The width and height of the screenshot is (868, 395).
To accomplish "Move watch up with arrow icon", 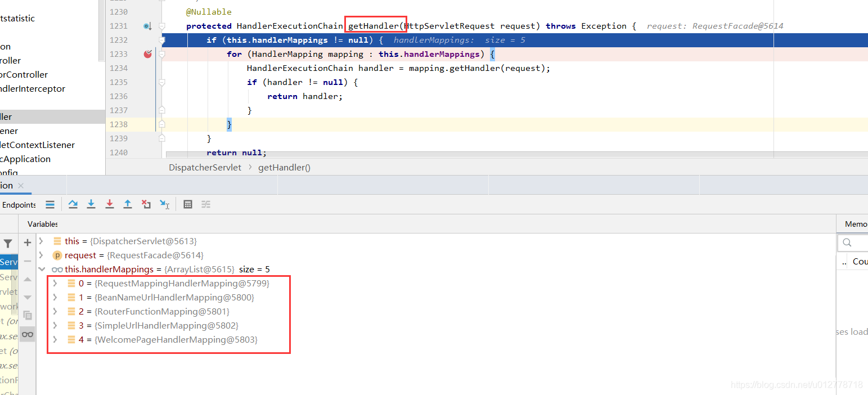I will pyautogui.click(x=28, y=279).
